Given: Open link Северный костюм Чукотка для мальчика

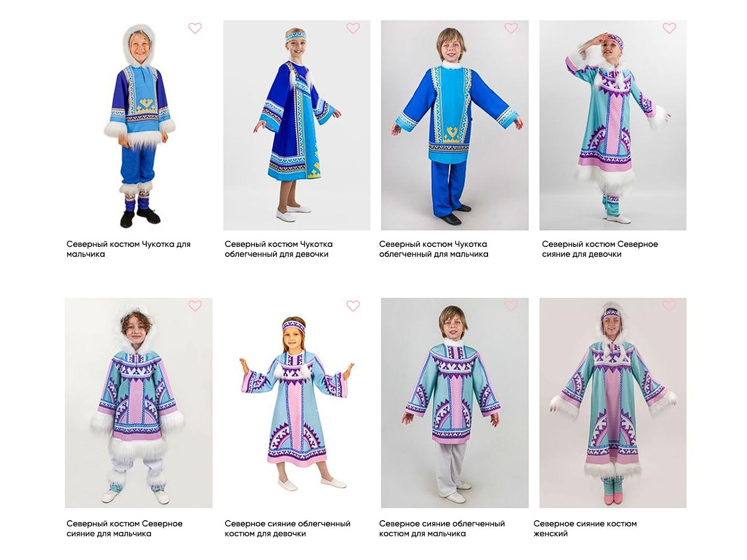Looking at the screenshot, I should pyautogui.click(x=128, y=249).
